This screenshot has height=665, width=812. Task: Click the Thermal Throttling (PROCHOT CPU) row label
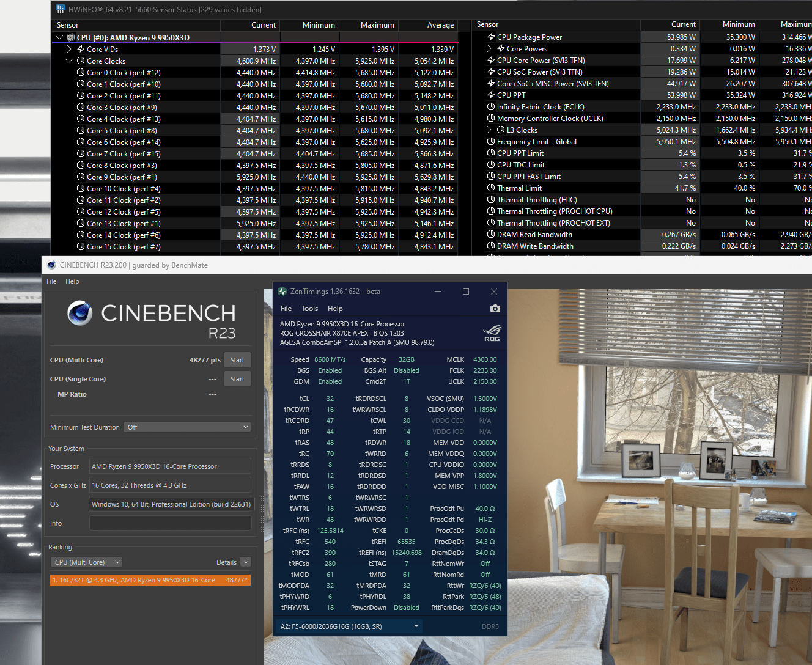pyautogui.click(x=555, y=211)
